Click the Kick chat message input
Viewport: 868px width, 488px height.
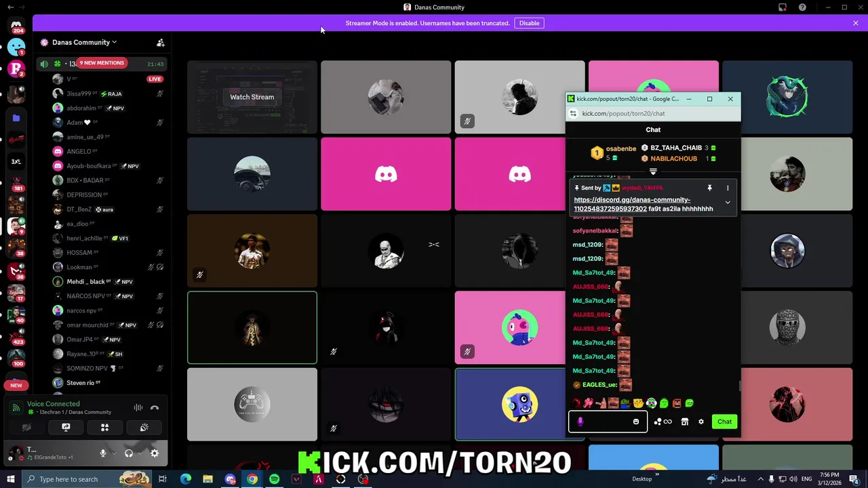(608, 422)
